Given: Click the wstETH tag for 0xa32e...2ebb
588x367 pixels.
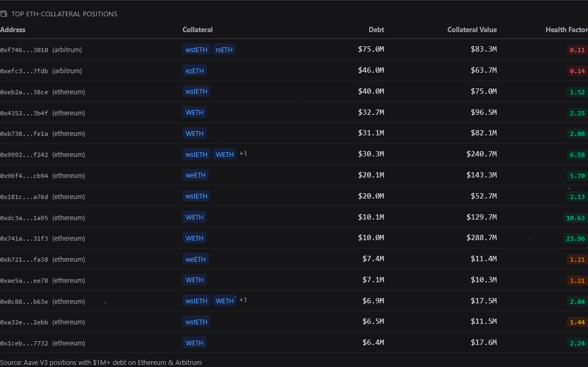Looking at the screenshot, I should pos(196,322).
